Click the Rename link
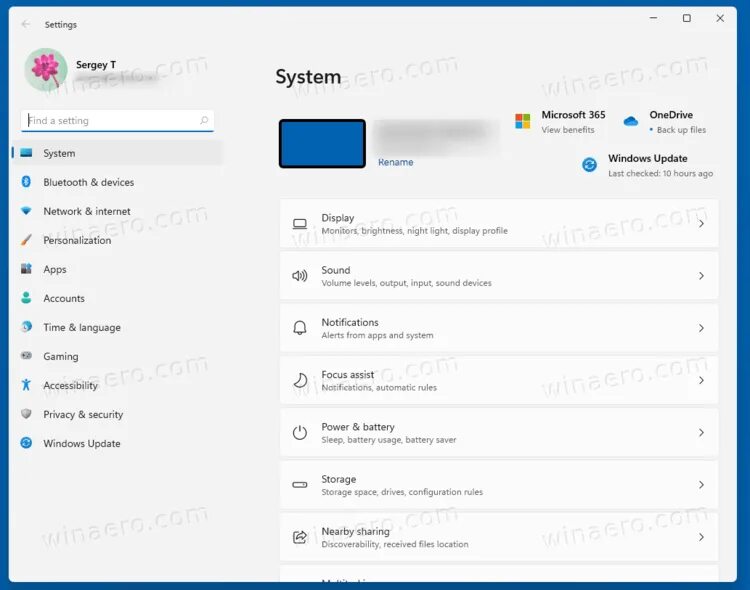 (x=396, y=162)
